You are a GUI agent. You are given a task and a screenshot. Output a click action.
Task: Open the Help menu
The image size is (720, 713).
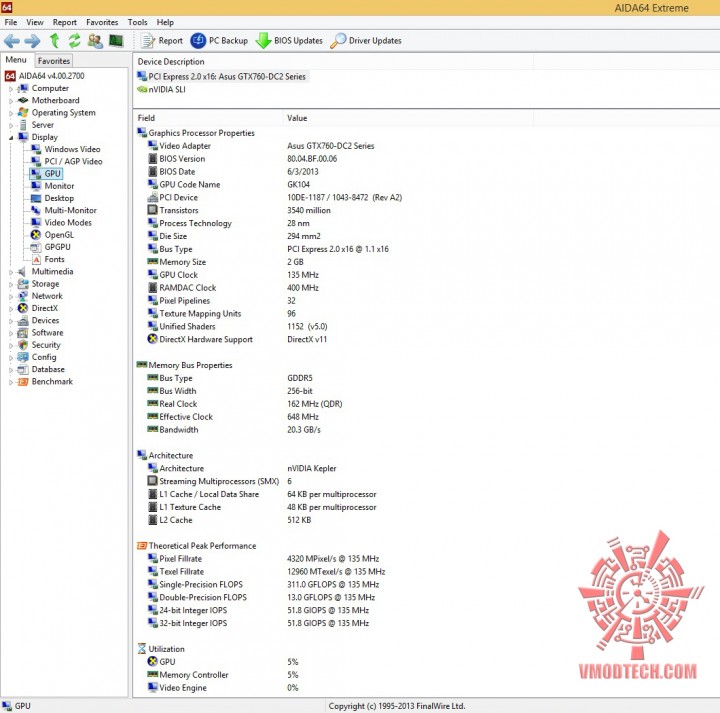click(165, 22)
